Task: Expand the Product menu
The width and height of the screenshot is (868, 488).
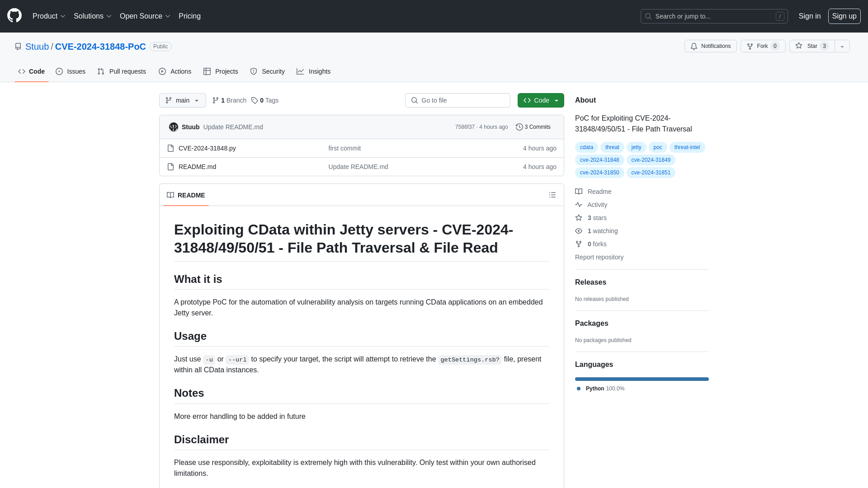Action: [49, 16]
